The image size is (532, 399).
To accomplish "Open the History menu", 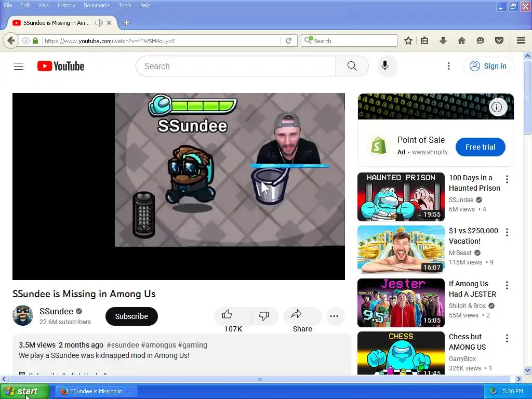I will point(66,5).
